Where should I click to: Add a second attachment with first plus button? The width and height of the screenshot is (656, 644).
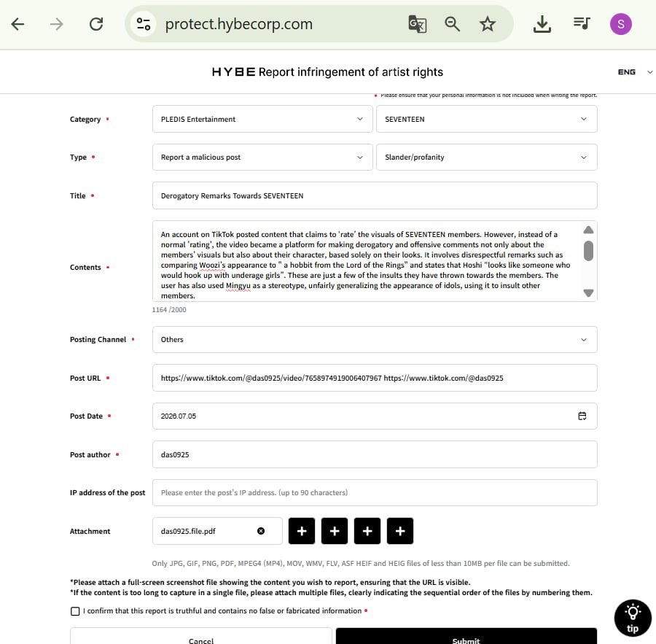pos(302,531)
